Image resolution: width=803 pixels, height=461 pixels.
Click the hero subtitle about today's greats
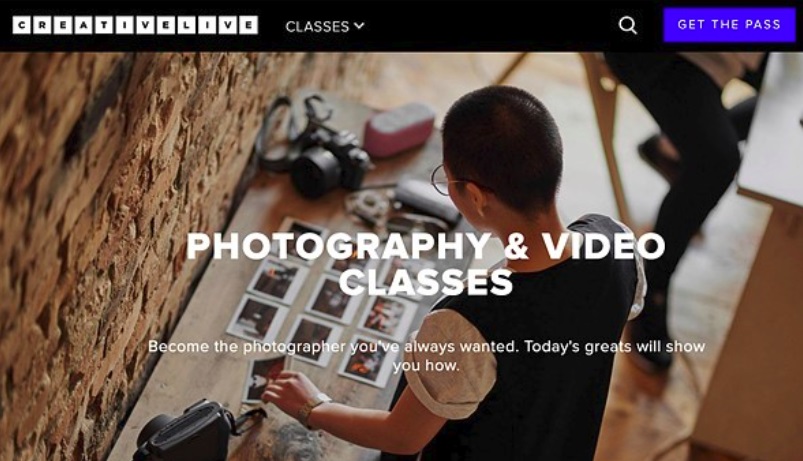(x=426, y=356)
